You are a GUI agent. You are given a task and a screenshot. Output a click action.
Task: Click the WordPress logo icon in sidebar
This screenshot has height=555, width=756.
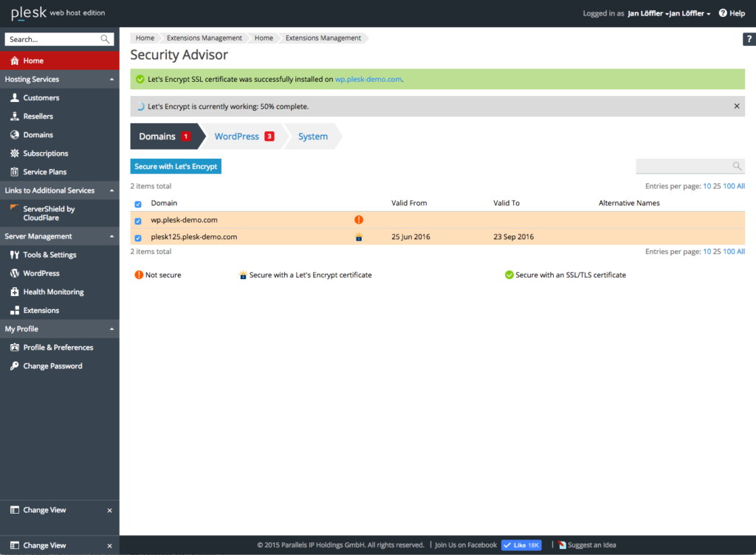(x=15, y=273)
